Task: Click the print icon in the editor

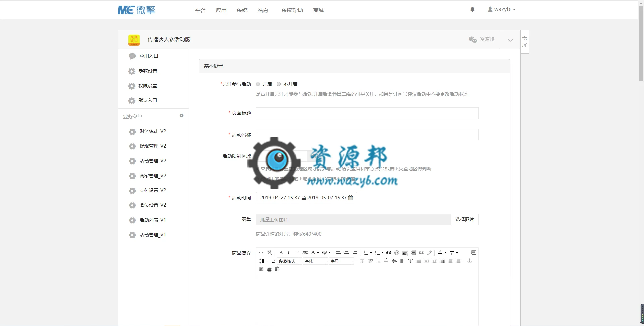Action: pos(269,269)
